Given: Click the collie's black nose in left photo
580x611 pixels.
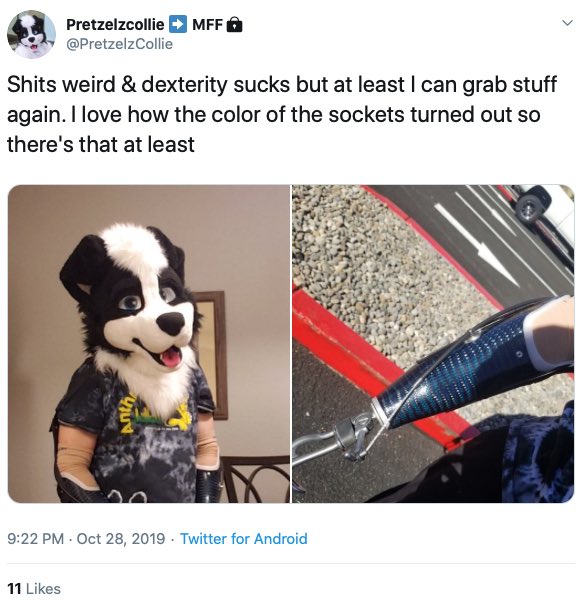Looking at the screenshot, I should coord(172,323).
